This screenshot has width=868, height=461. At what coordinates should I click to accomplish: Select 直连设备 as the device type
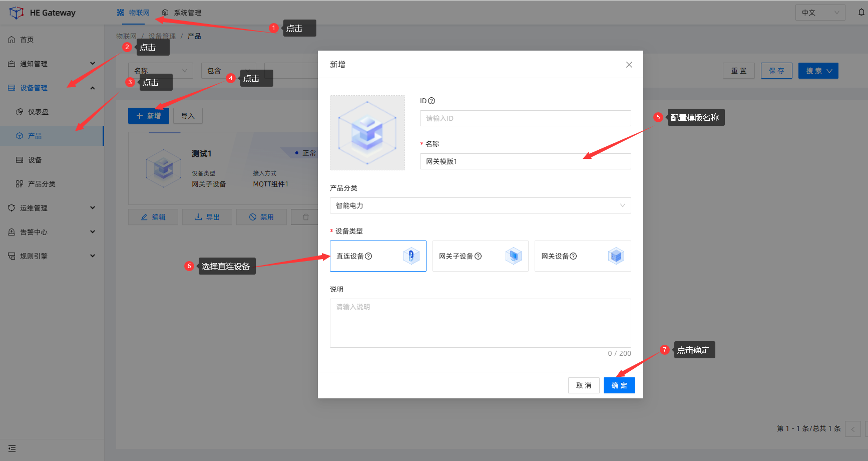(378, 256)
